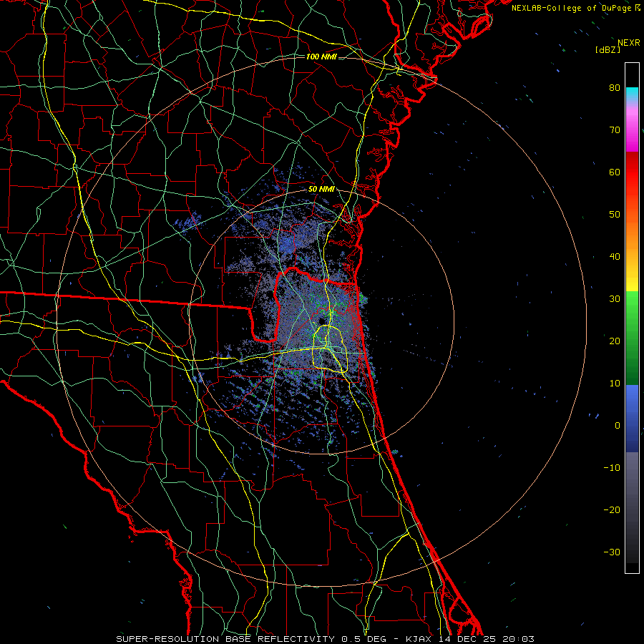Click the 30 value on the dBZ scale
The height and width of the screenshot is (644, 644).
pyautogui.click(x=615, y=298)
